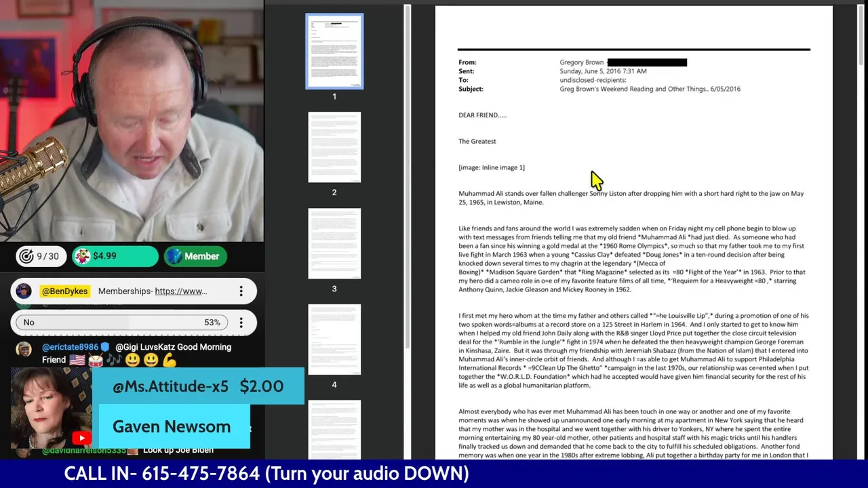The height and width of the screenshot is (488, 868).
Task: Click the Subject: header label
Action: [471, 89]
